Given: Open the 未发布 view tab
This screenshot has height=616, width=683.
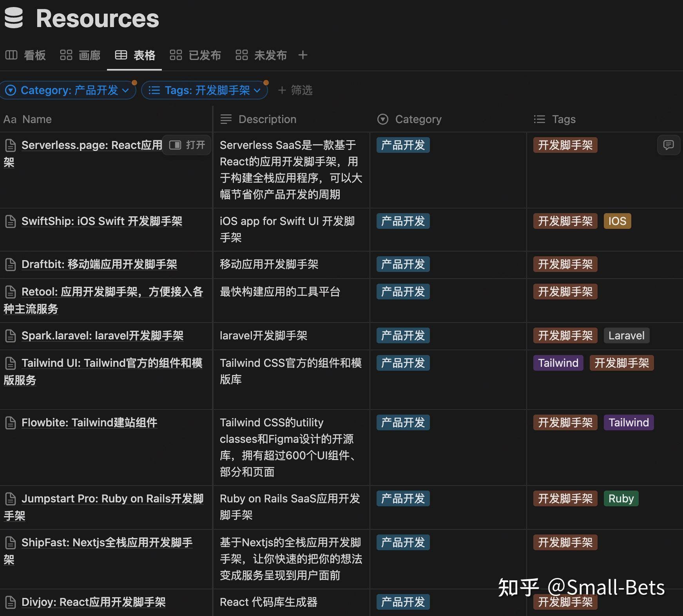Looking at the screenshot, I should click(261, 55).
